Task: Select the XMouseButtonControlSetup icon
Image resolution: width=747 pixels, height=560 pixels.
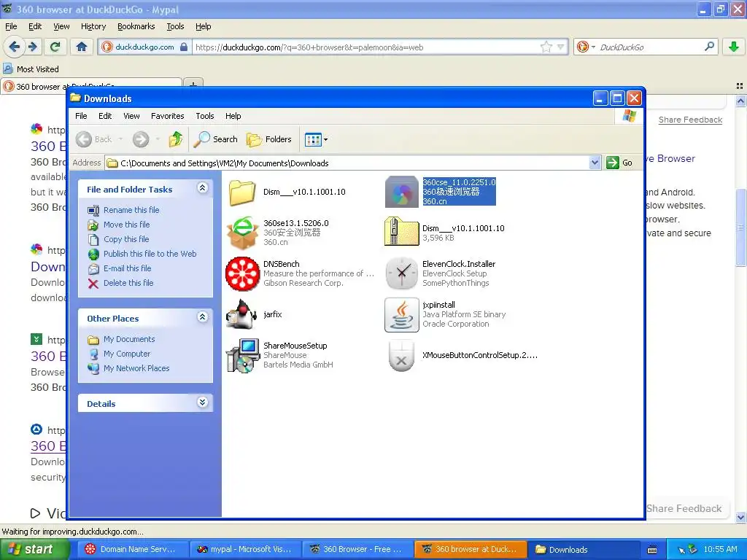Action: tap(402, 356)
